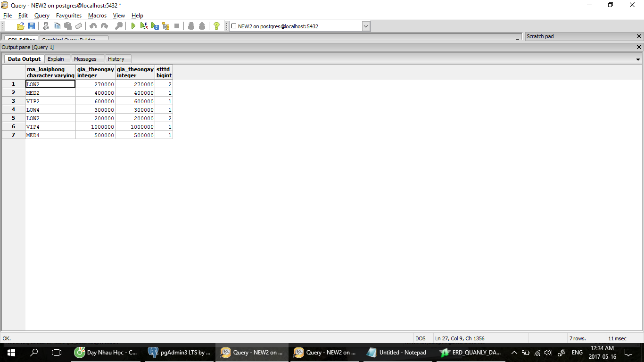Viewport: 644px width, 362px height.
Task: Open Untitled - Notepad from the taskbar
Action: click(397, 353)
